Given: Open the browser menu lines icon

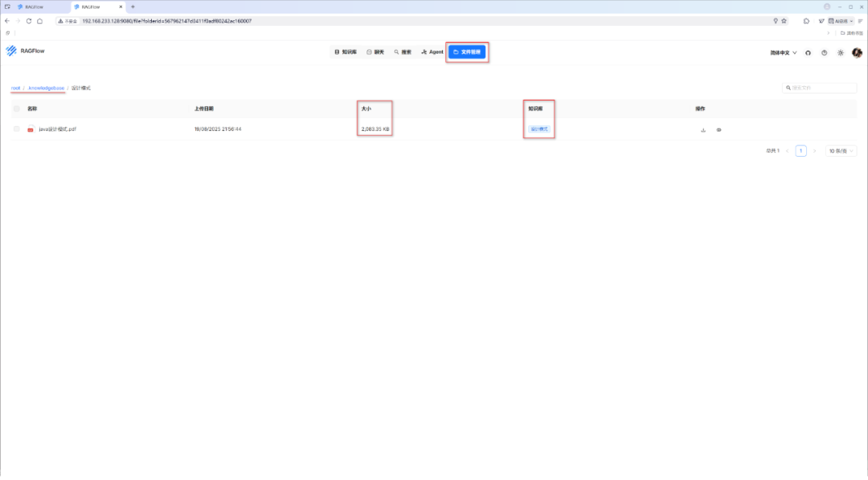Looking at the screenshot, I should 860,21.
